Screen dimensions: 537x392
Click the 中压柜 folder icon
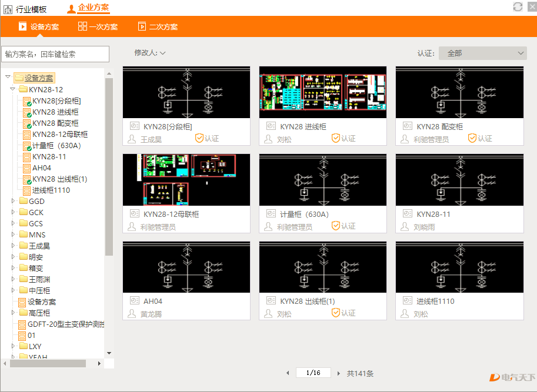[24, 290]
